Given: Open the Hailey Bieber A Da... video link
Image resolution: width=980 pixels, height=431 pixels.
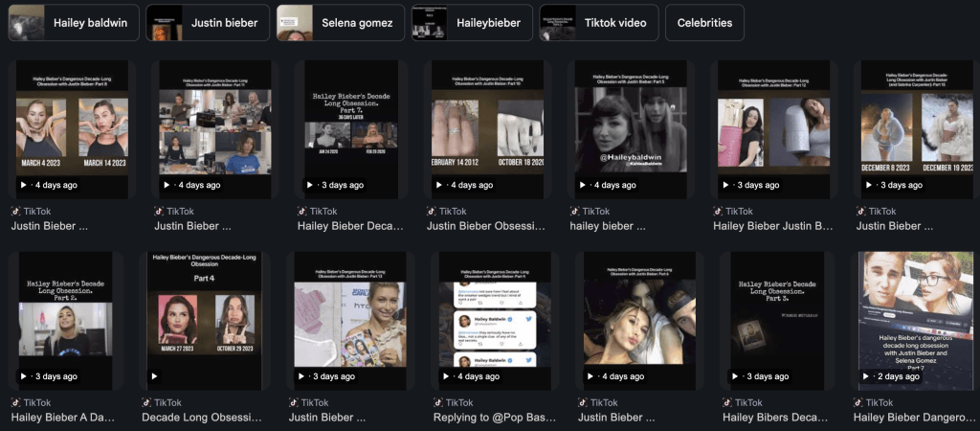Looking at the screenshot, I should [62, 418].
